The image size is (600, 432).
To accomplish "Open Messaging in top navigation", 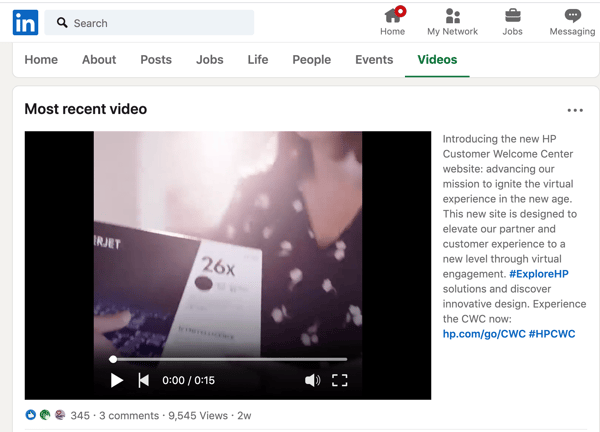I will tap(572, 22).
